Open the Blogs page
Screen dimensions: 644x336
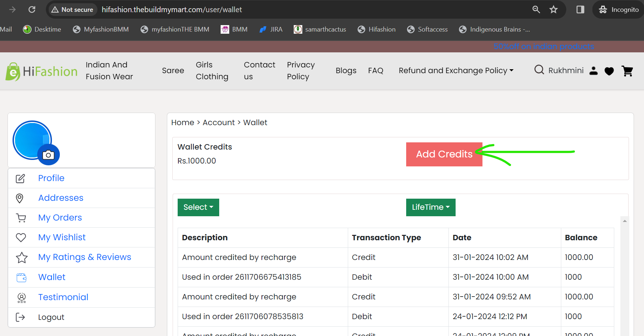click(346, 71)
